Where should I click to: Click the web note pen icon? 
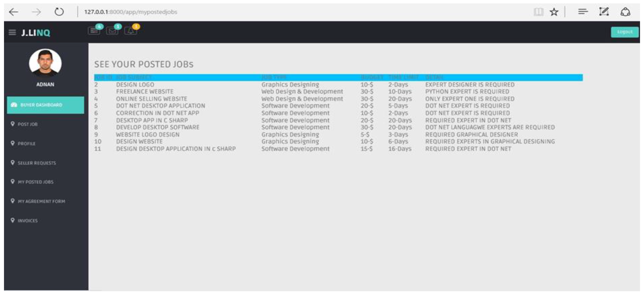pyautogui.click(x=604, y=12)
